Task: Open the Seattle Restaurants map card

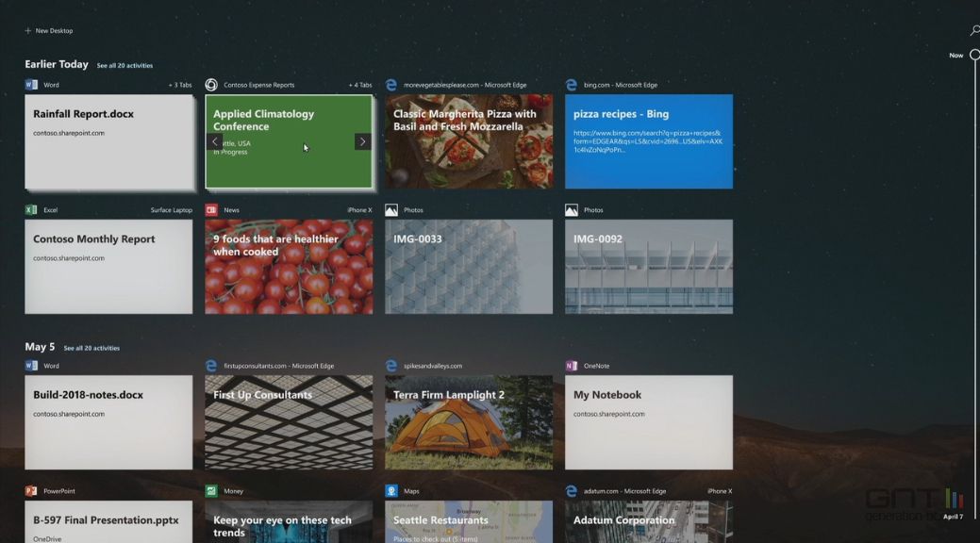Action: tap(469, 521)
